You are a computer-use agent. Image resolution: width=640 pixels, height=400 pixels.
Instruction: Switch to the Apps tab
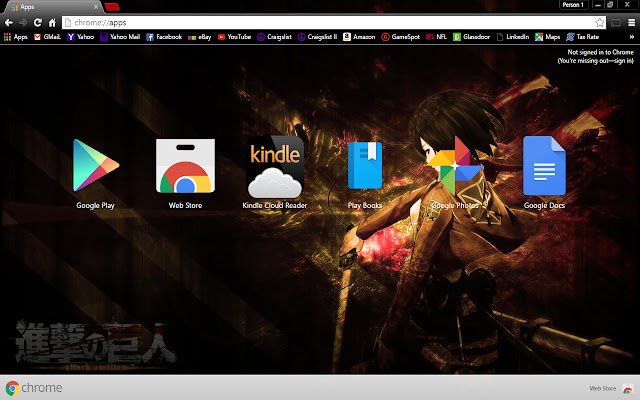[51, 7]
